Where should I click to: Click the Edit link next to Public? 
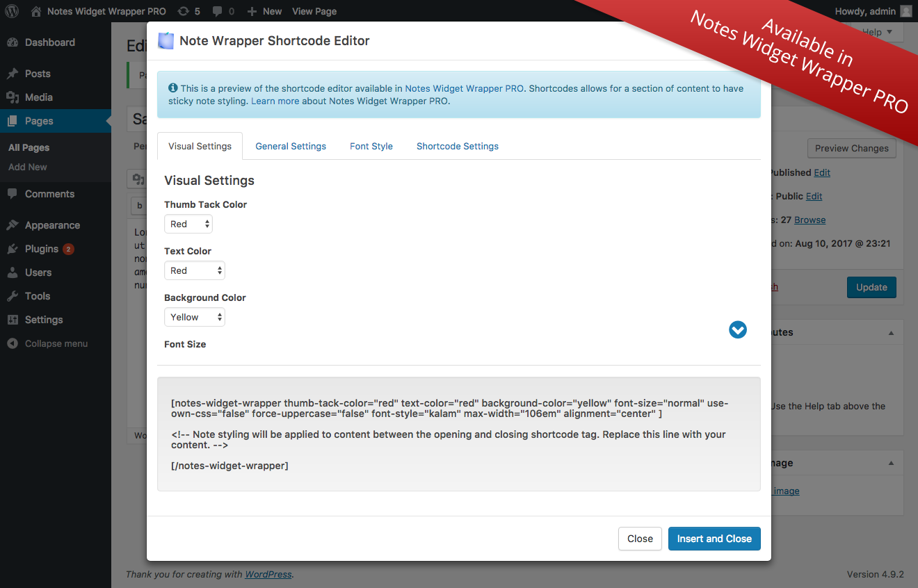[x=814, y=196]
